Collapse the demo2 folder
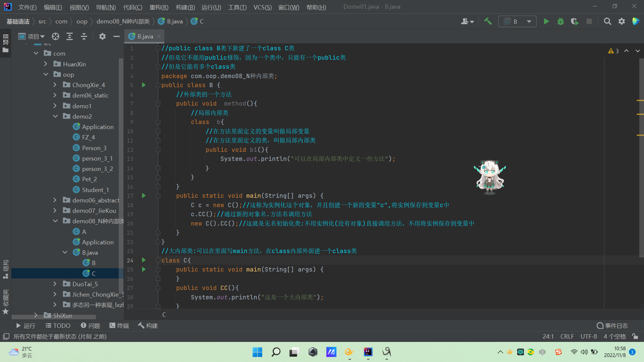 55,116
